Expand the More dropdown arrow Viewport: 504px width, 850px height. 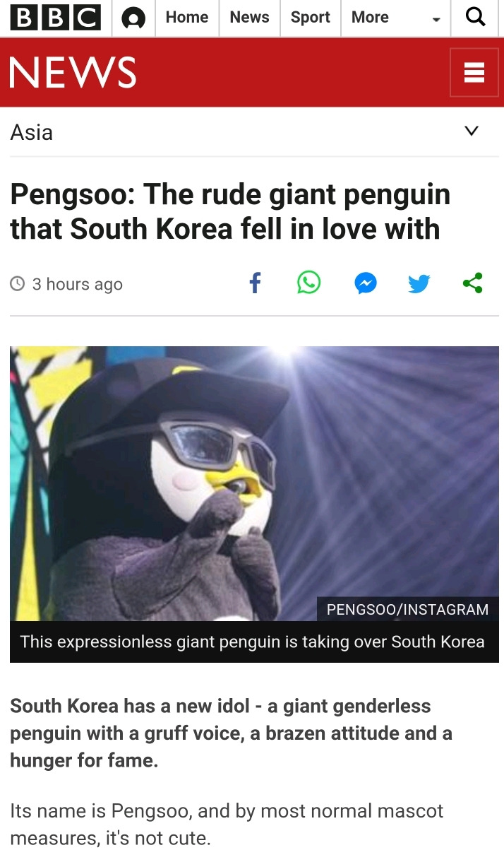436,19
